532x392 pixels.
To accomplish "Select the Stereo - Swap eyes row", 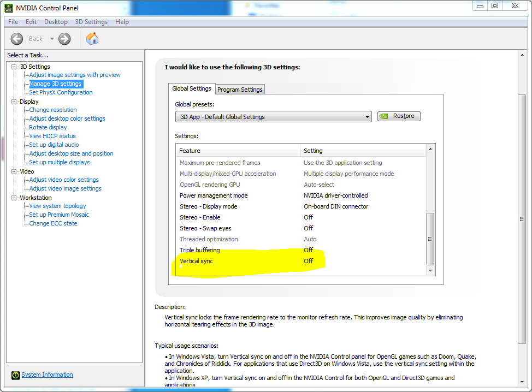I will [x=301, y=228].
